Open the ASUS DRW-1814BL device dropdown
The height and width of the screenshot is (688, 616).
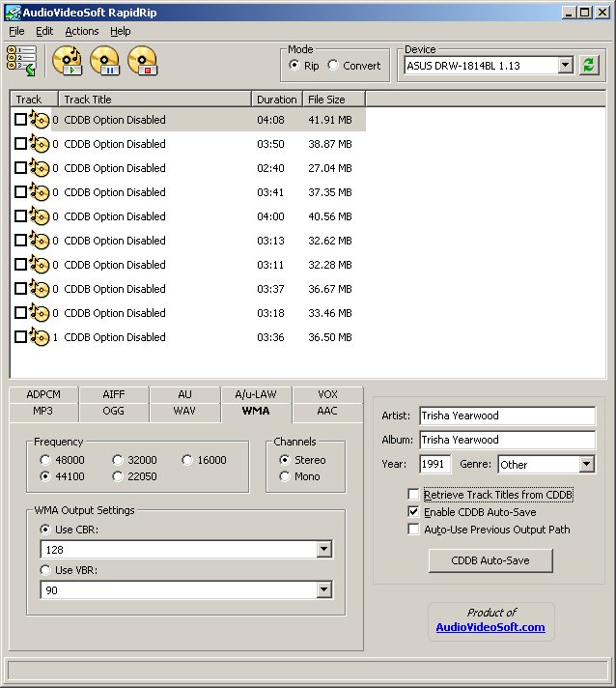[566, 66]
